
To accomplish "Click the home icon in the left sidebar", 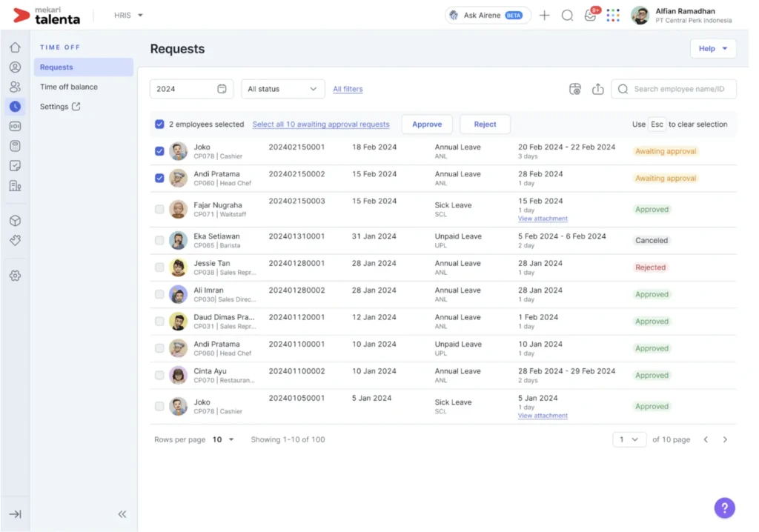I will tap(15, 47).
